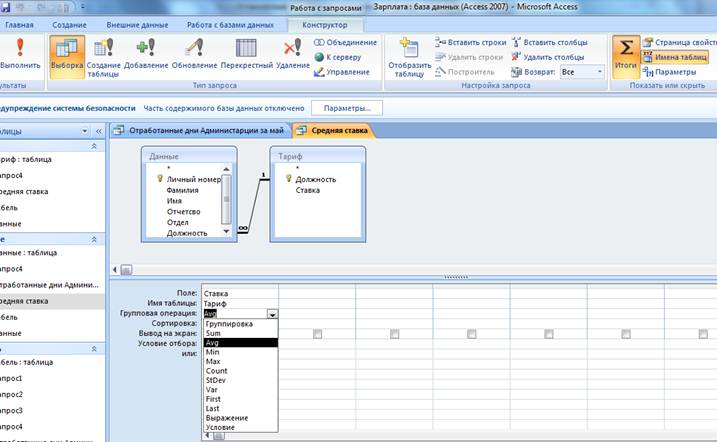Tick the second column Вывод на экран checkbox

coord(317,334)
